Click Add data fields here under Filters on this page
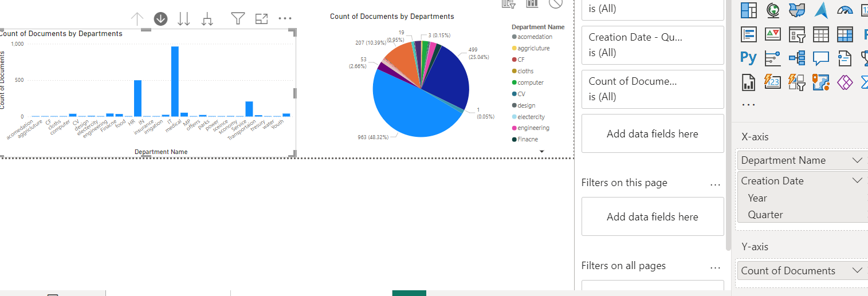 tap(653, 216)
